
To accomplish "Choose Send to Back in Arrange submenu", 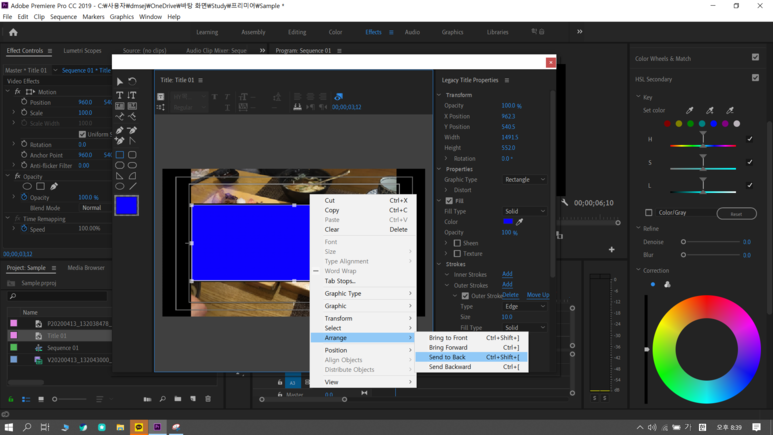I will pos(472,357).
